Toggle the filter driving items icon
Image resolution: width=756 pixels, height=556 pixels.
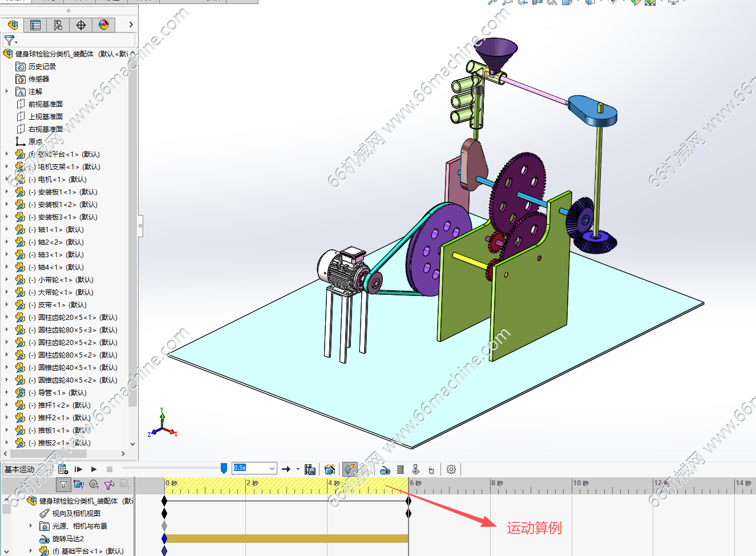click(94, 485)
